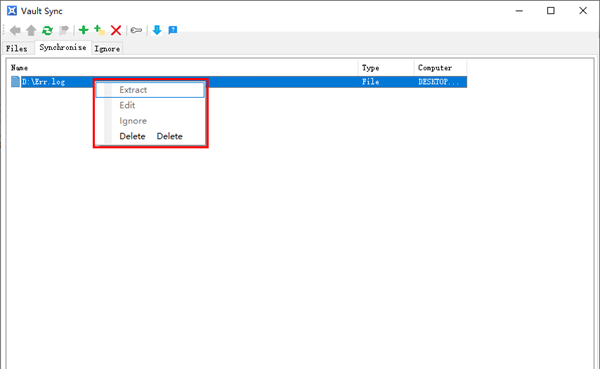
Task: Minimize the Vault Sync window
Action: [519, 11]
